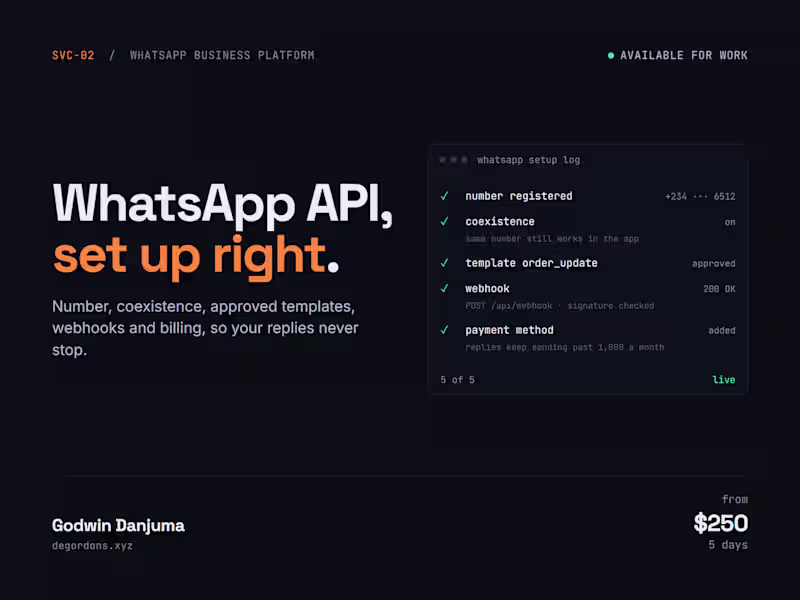Click the 'added' status value
The width and height of the screenshot is (800, 600).
[x=722, y=331]
